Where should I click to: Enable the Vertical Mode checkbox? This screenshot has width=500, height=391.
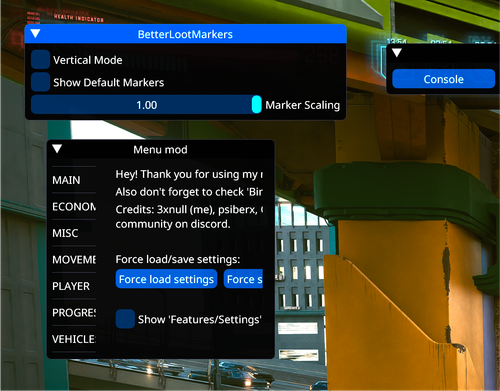(41, 60)
